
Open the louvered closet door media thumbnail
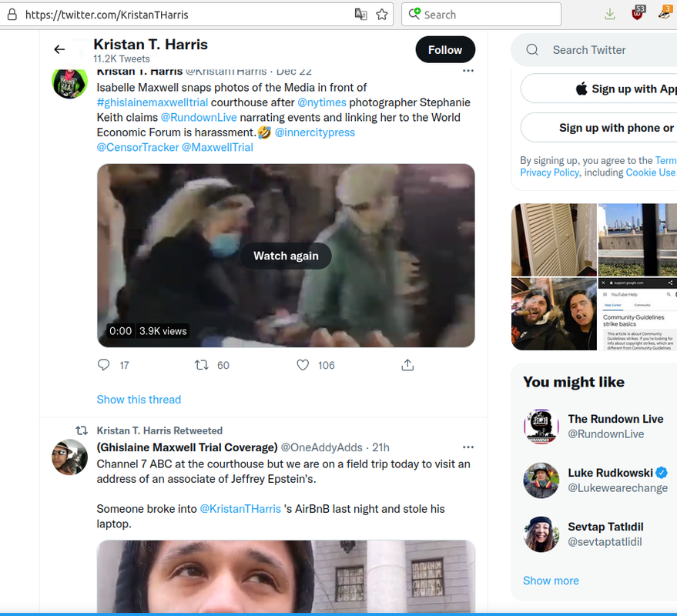(554, 239)
